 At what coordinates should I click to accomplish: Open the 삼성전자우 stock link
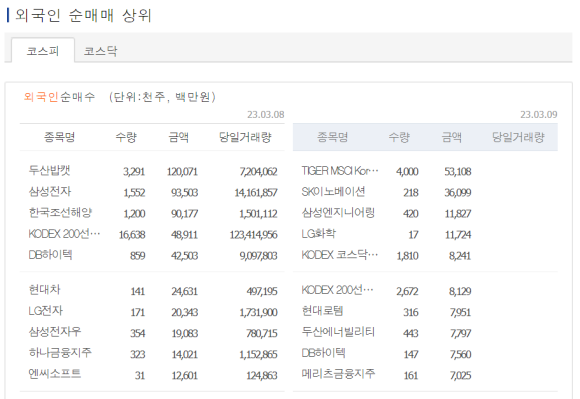point(55,332)
